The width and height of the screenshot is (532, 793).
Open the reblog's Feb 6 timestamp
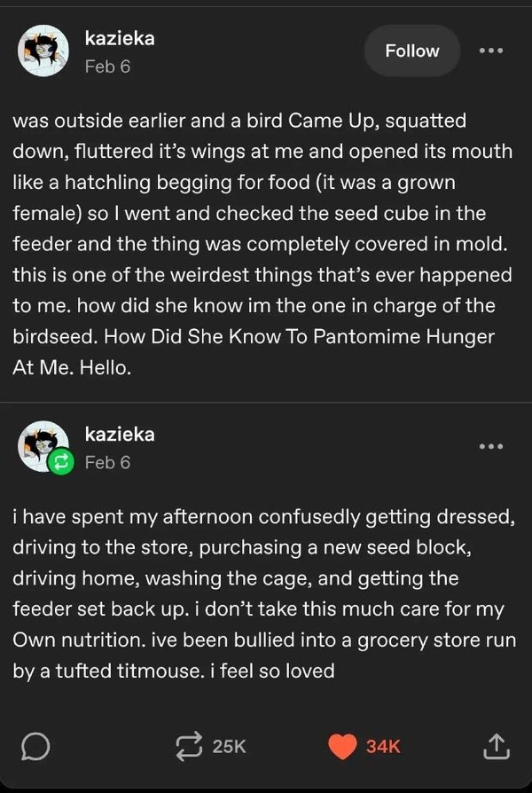point(107,462)
